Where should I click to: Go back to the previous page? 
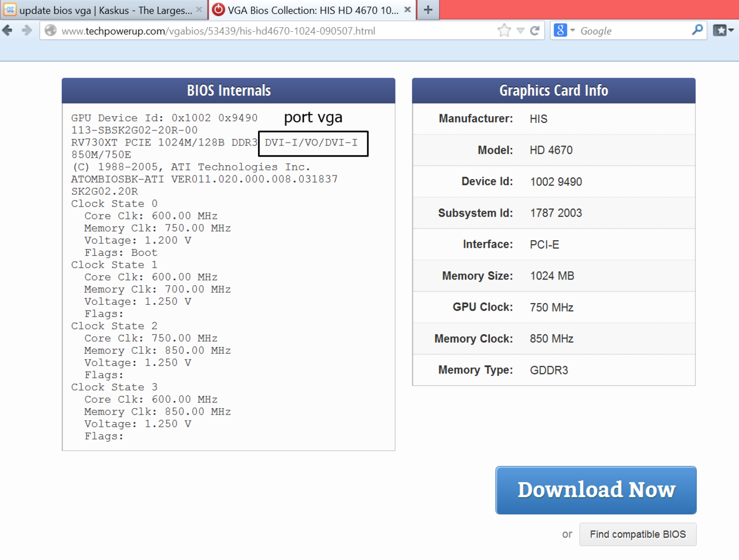(8, 31)
